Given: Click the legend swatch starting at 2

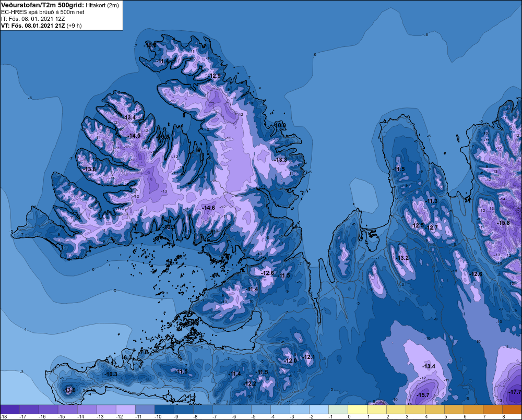Looking at the screenshot, I should point(396,410).
